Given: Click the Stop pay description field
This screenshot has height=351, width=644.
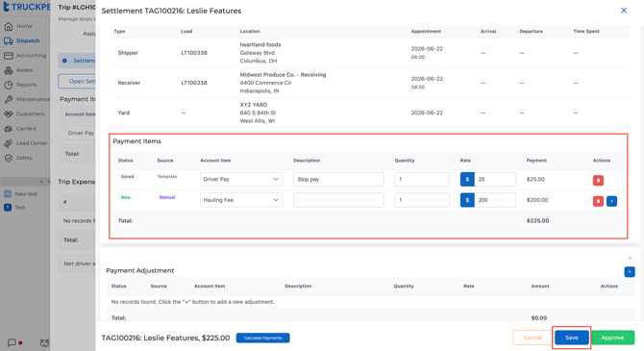Looking at the screenshot, I should point(338,179).
